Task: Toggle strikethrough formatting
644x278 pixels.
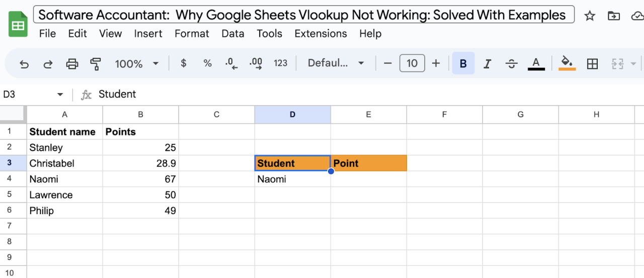Action: tap(512, 63)
